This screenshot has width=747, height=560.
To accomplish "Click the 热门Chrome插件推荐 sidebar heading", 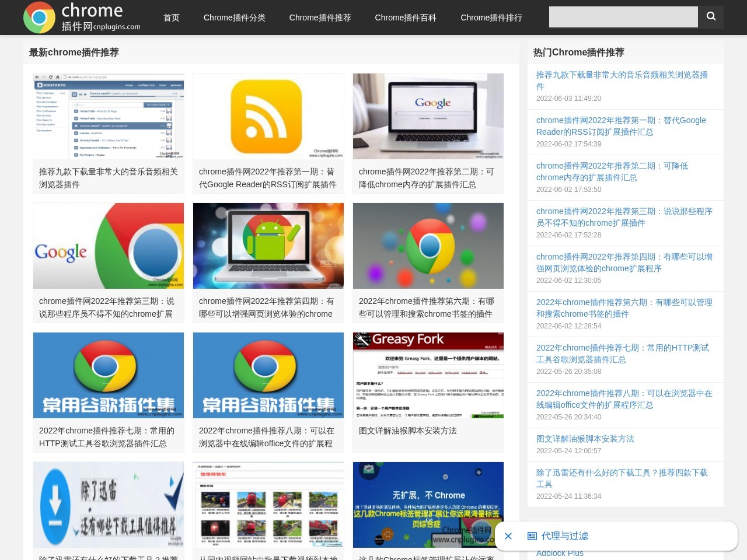I will pyautogui.click(x=579, y=52).
